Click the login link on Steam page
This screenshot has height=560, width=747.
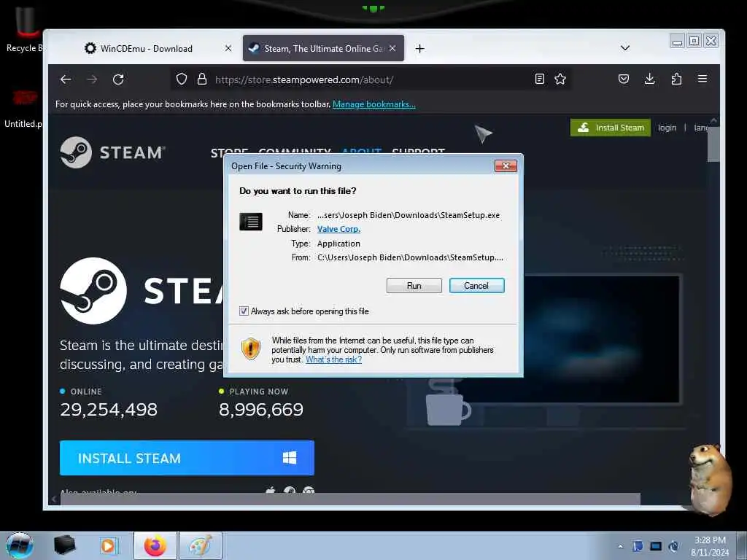(x=667, y=128)
